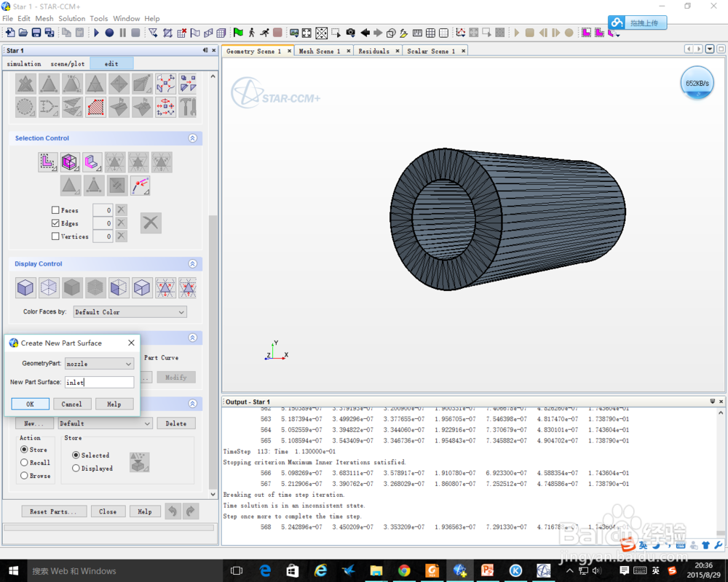Click the grow displayed faces triangle icon
Viewport: 728px width, 582px height.
165,288
